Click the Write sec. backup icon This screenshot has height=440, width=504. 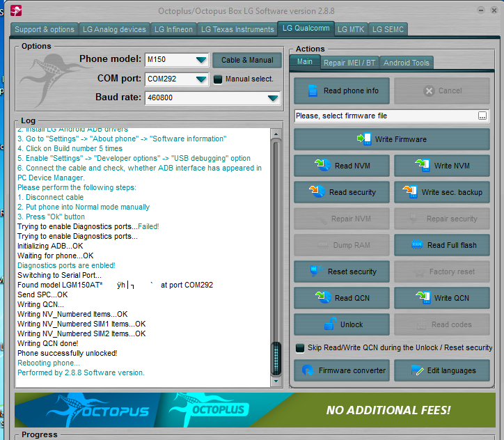coord(410,192)
